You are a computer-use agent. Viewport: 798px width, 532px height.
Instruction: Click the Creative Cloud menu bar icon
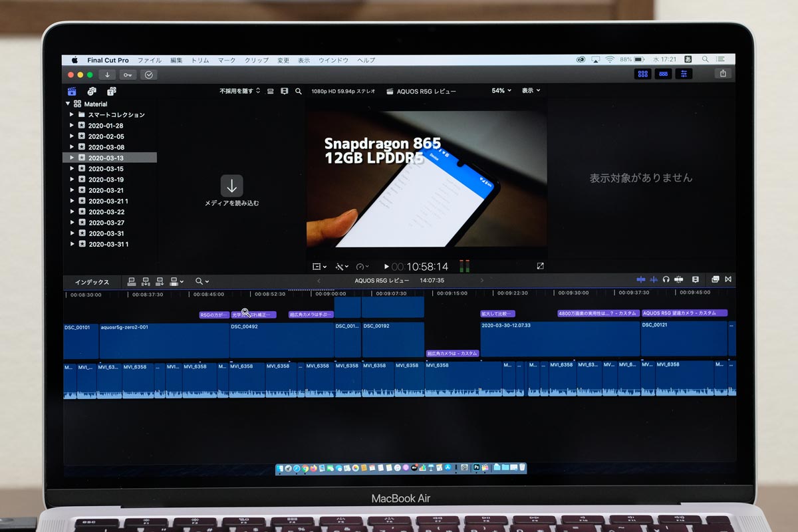pos(581,59)
